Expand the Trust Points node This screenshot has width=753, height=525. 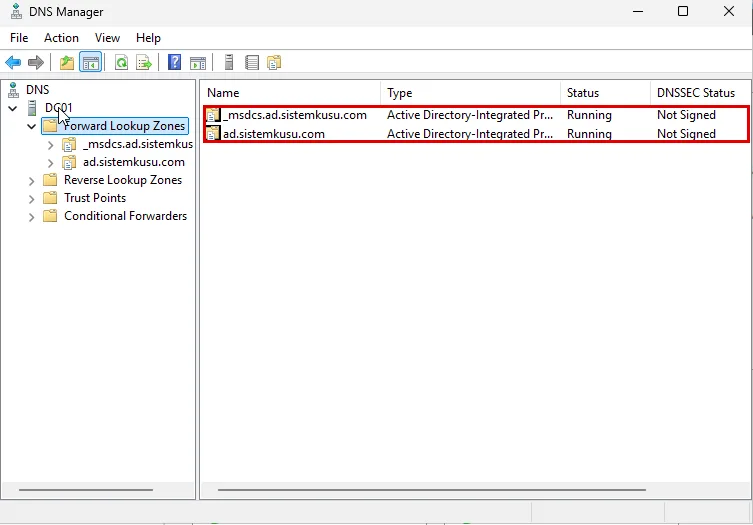pos(32,199)
